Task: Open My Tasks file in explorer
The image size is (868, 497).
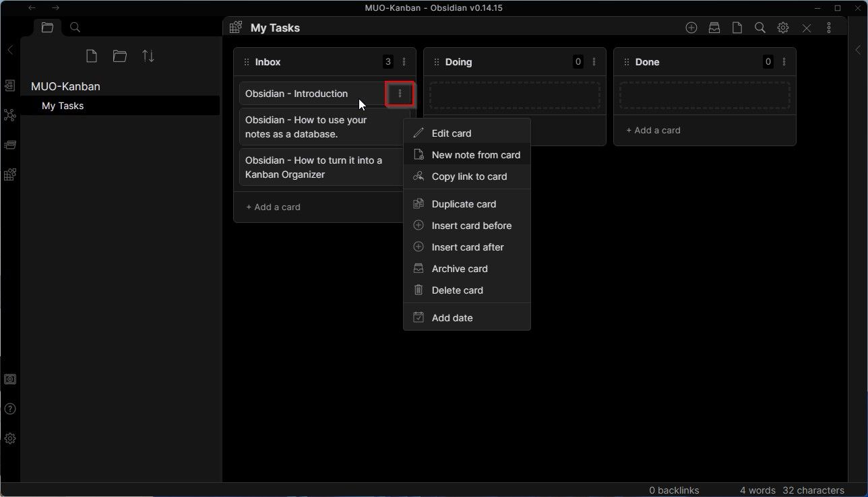Action: click(x=120, y=106)
